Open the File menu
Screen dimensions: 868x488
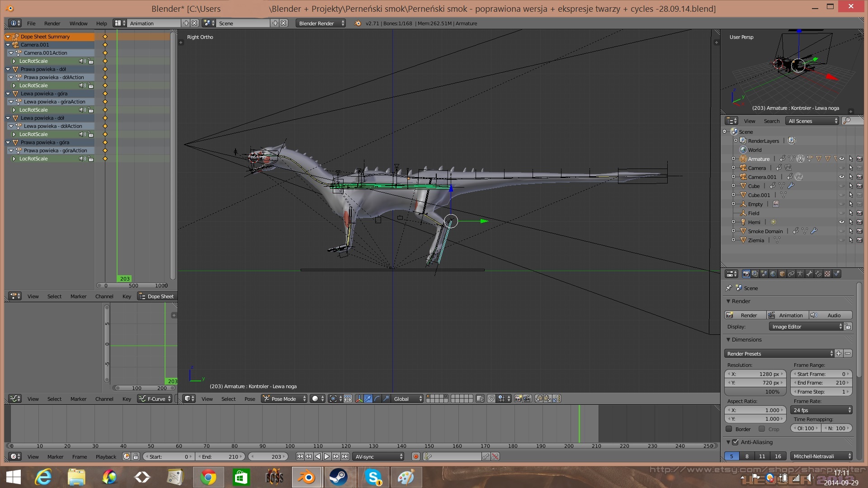(31, 23)
